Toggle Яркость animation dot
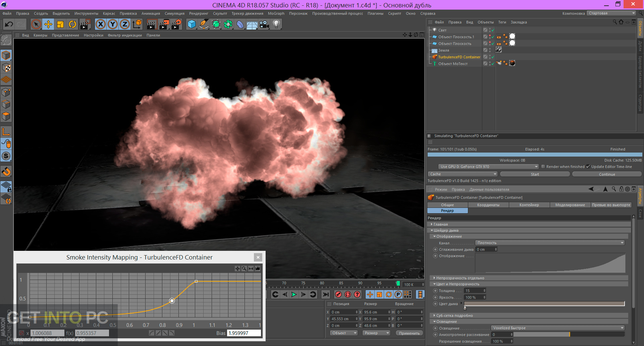 coord(435,297)
